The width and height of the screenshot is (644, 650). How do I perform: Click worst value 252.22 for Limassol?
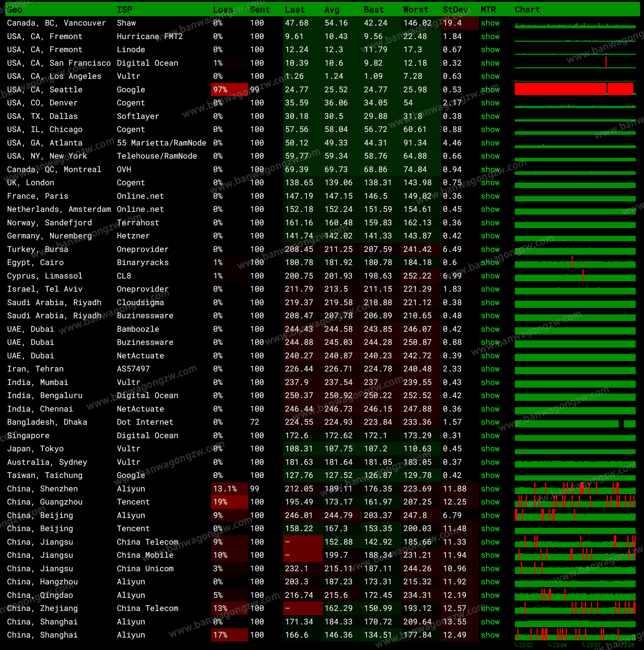coord(417,276)
